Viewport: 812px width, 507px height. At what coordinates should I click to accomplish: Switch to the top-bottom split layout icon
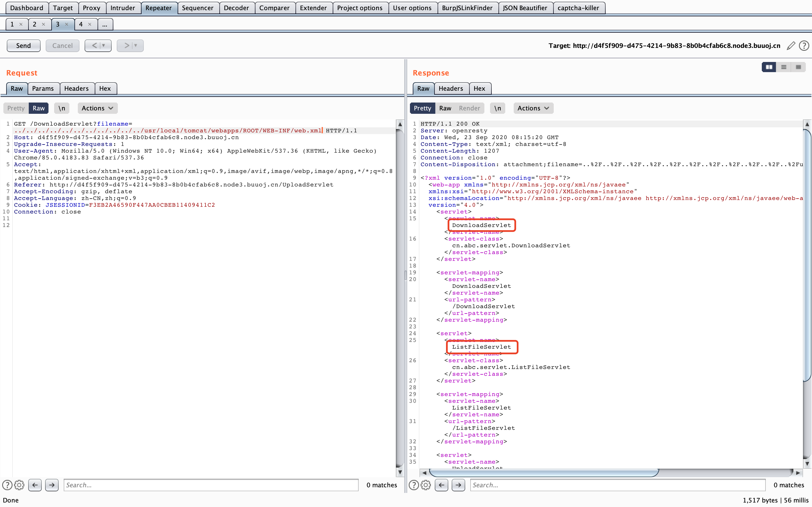click(784, 67)
